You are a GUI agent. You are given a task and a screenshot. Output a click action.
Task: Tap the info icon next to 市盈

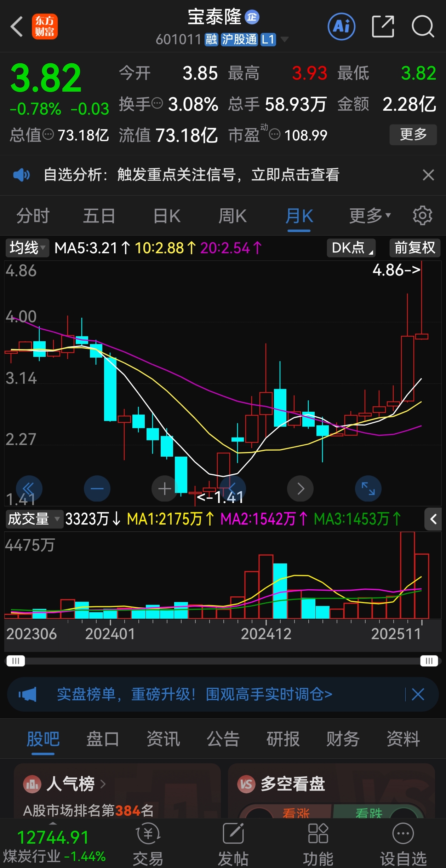pyautogui.click(x=275, y=134)
